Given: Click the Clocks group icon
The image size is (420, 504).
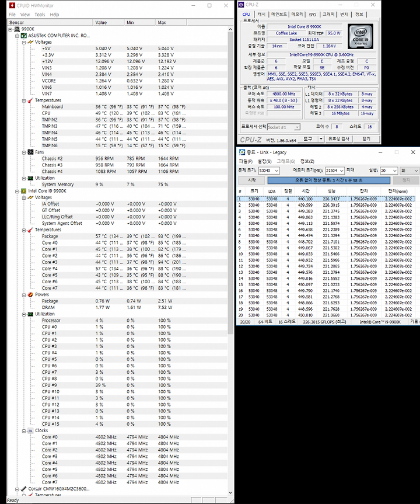Looking at the screenshot, I should coord(30,430).
